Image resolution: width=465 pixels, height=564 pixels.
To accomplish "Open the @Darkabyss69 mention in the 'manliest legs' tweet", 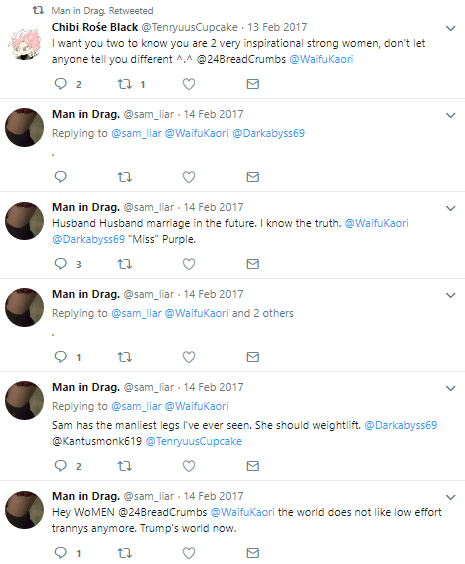I will [x=401, y=425].
